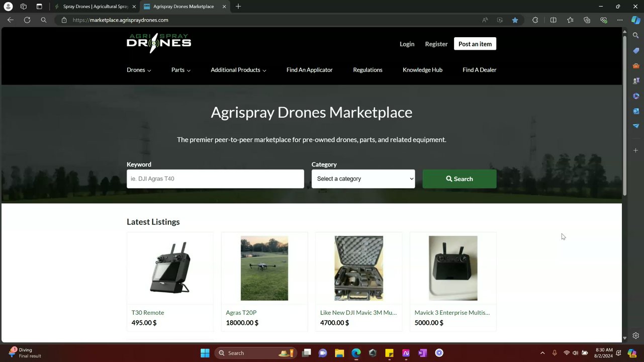Image resolution: width=644 pixels, height=362 pixels.
Task: Click the Windows taskbar Search box
Action: pyautogui.click(x=255, y=353)
